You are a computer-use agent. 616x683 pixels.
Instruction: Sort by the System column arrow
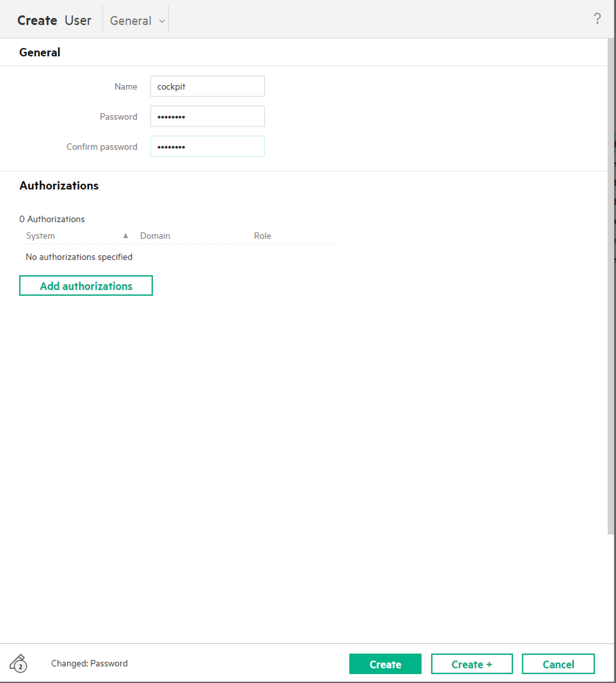126,236
